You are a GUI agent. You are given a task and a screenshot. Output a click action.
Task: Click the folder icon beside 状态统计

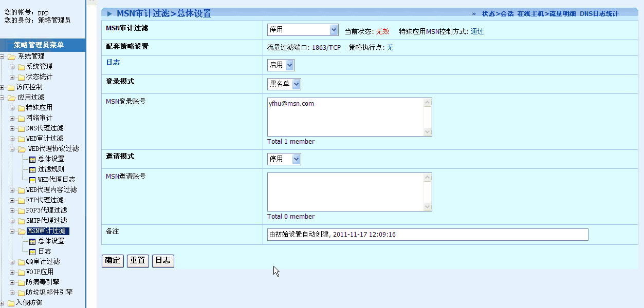click(21, 77)
